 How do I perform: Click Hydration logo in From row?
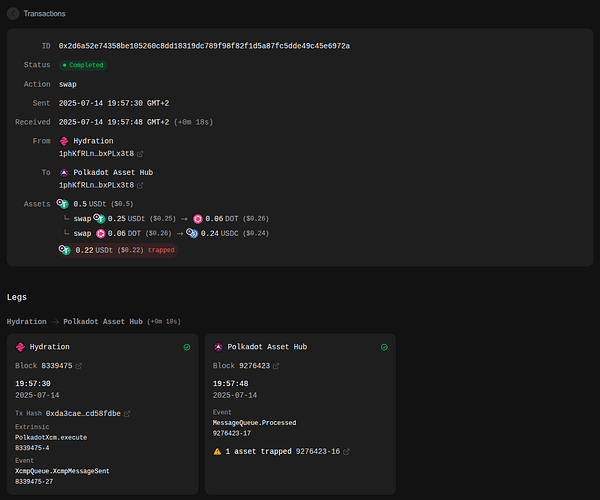[x=65, y=141]
